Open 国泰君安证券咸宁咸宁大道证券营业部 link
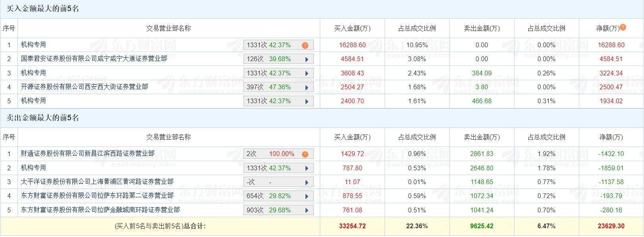The height and width of the screenshot is (237, 644). (x=94, y=59)
